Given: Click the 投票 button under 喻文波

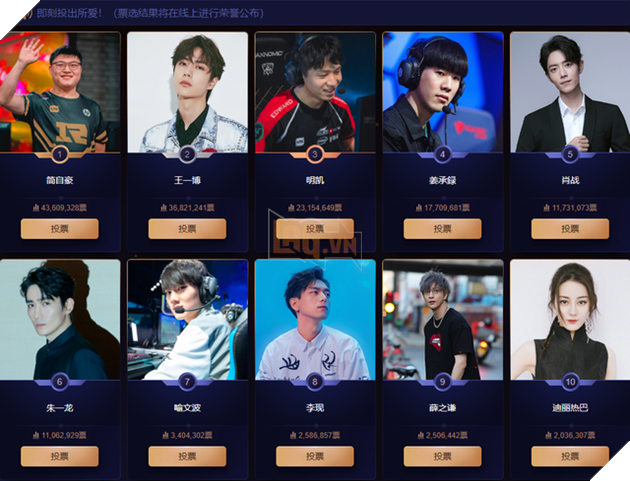Looking at the screenshot, I should coord(187,456).
